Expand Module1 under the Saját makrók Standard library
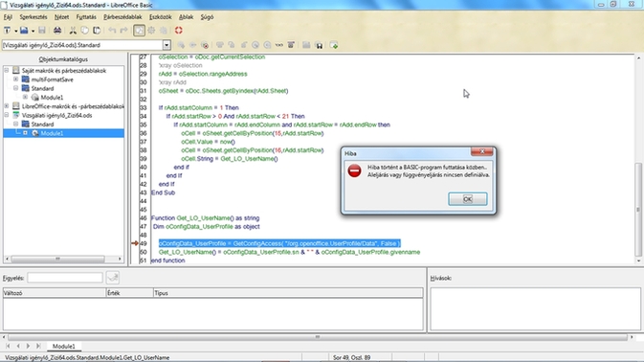The image size is (644, 362). point(26,98)
